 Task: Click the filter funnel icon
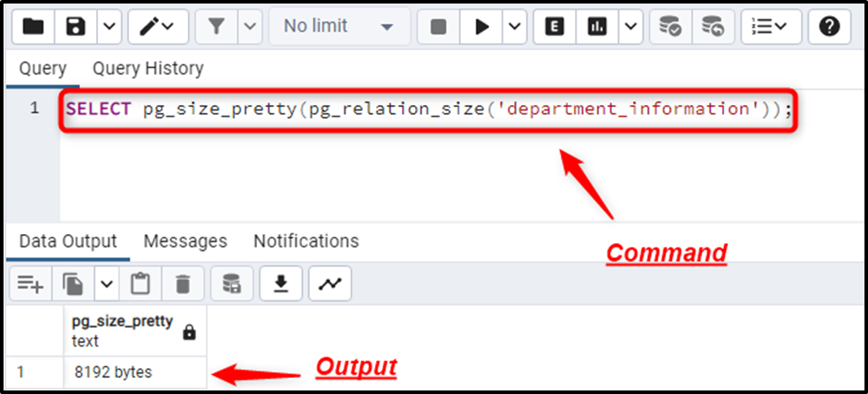click(216, 27)
